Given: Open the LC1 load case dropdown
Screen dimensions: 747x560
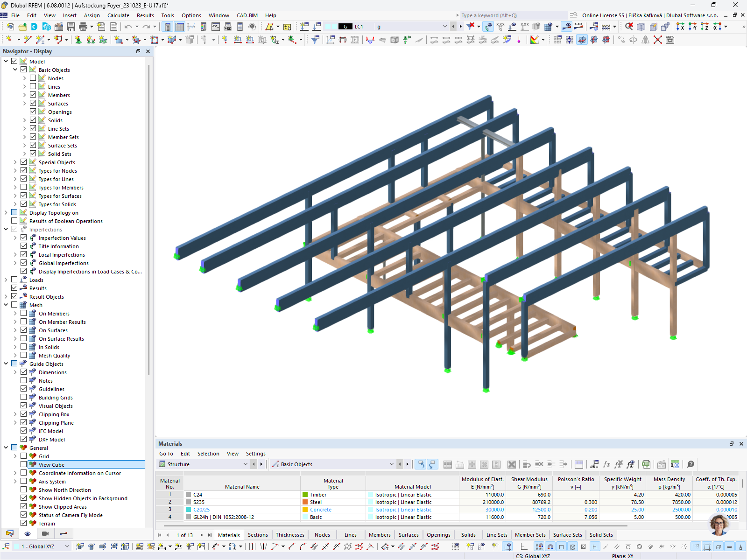Looking at the screenshot, I should [444, 27].
